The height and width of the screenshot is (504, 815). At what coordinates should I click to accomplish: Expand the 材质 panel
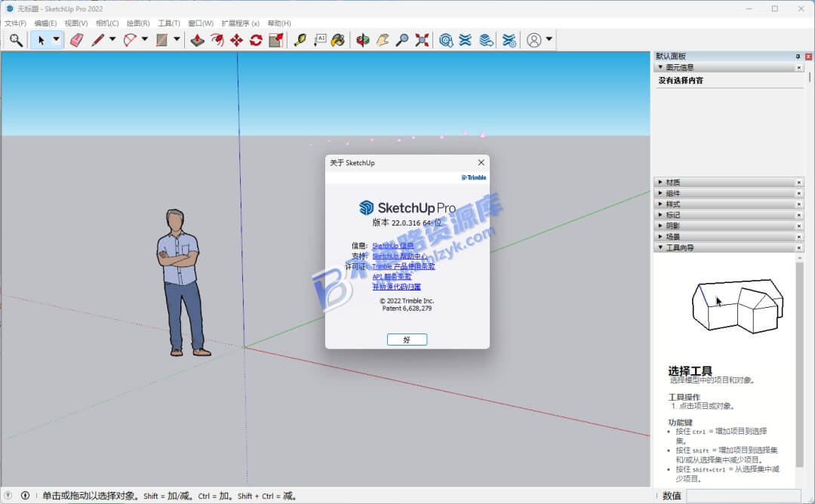tap(660, 182)
